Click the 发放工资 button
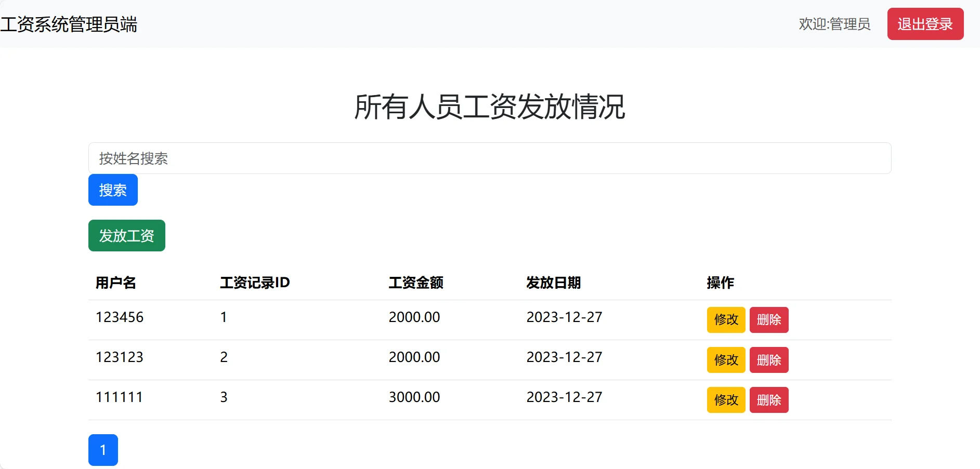This screenshot has height=469, width=980. [x=126, y=236]
